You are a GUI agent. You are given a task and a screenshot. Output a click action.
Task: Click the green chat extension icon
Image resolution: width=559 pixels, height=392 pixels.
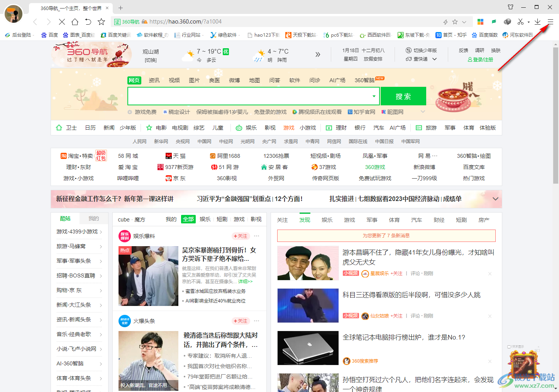tap(494, 22)
